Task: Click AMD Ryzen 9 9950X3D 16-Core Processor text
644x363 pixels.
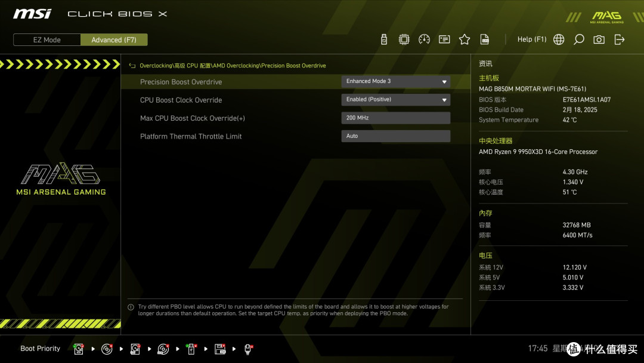Action: tap(538, 152)
